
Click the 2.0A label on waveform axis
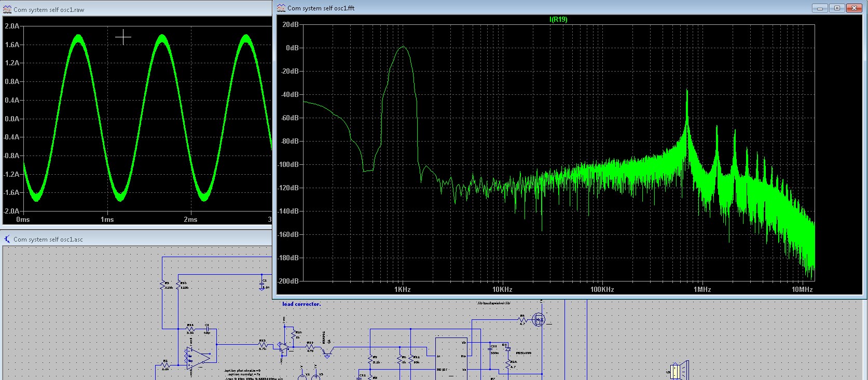click(12, 26)
